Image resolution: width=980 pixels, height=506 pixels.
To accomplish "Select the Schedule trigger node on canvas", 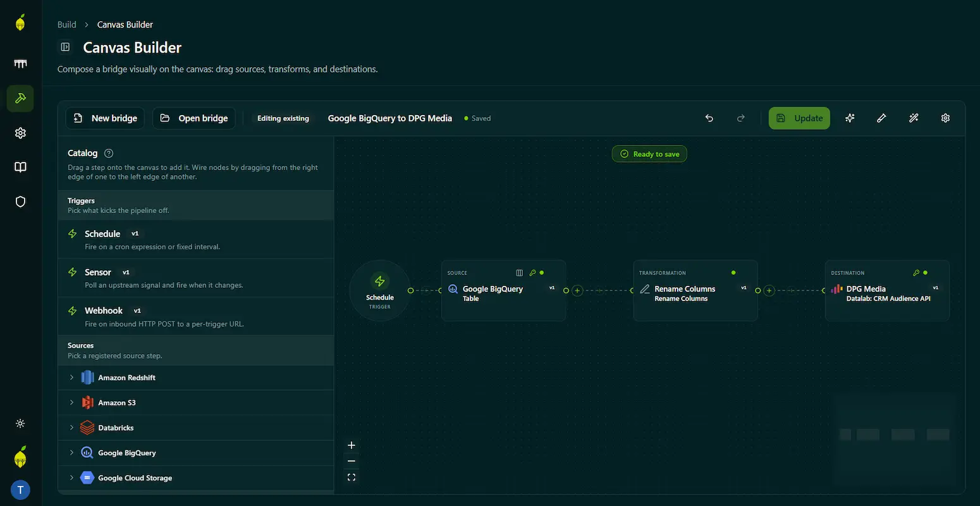I will click(x=379, y=290).
